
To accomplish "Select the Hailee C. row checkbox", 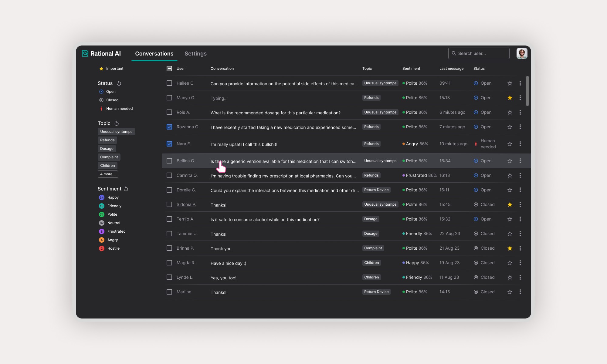I will click(169, 83).
